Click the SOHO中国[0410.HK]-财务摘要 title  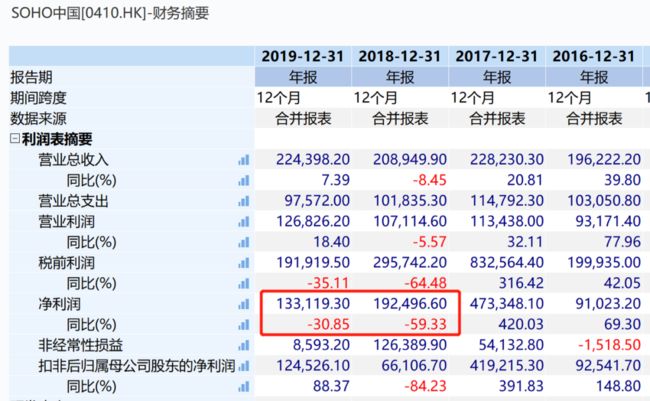click(x=110, y=13)
